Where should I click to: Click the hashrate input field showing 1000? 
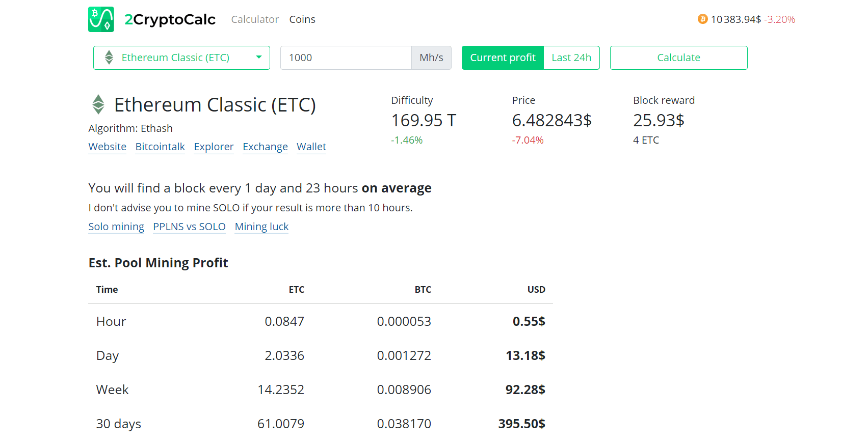tap(346, 58)
